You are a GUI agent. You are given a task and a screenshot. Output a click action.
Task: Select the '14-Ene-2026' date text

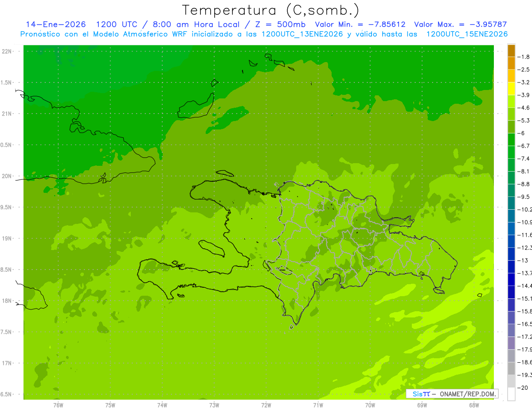56,25
